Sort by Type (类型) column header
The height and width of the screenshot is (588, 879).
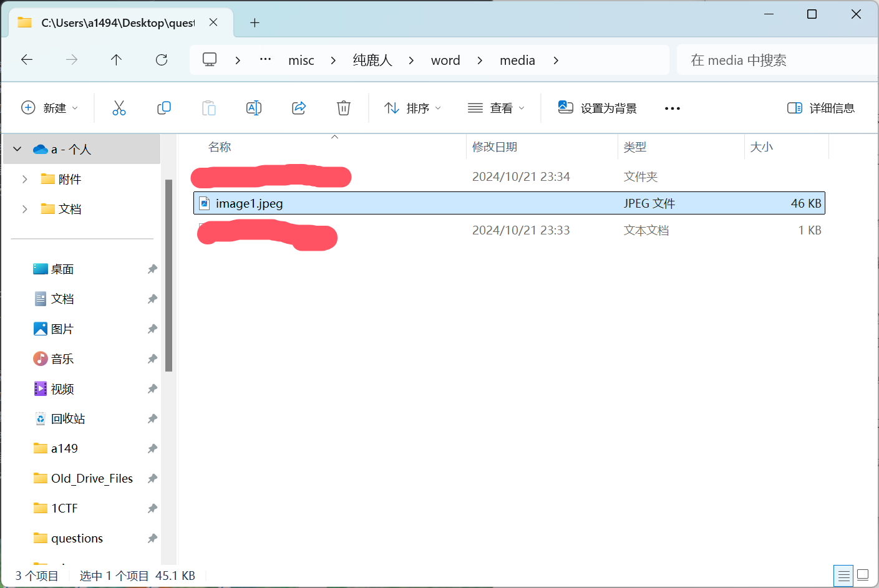[635, 147]
